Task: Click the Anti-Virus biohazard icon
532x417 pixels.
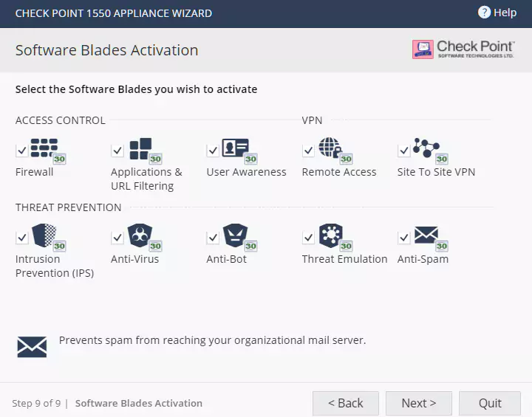Action: [x=140, y=235]
